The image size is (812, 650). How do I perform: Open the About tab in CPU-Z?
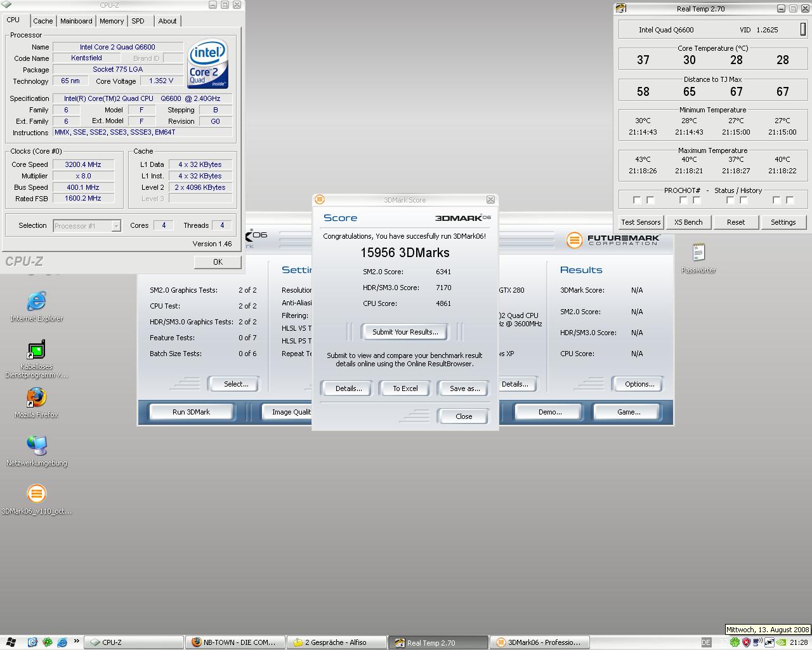pyautogui.click(x=167, y=21)
